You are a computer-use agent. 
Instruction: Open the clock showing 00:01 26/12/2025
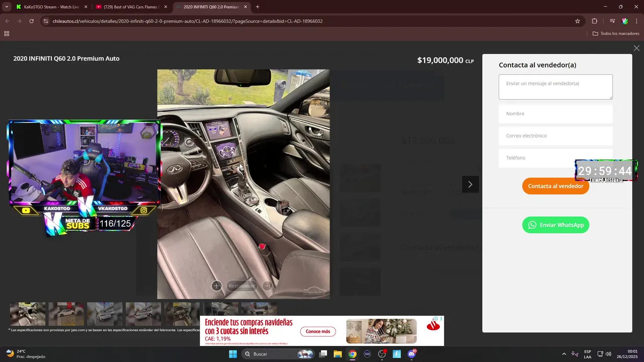pos(627,354)
